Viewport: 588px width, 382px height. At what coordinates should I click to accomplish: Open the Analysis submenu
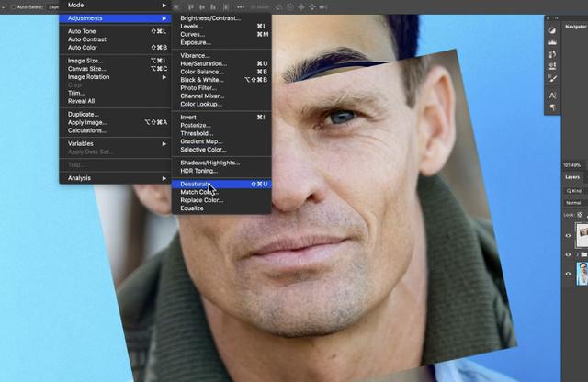click(115, 178)
